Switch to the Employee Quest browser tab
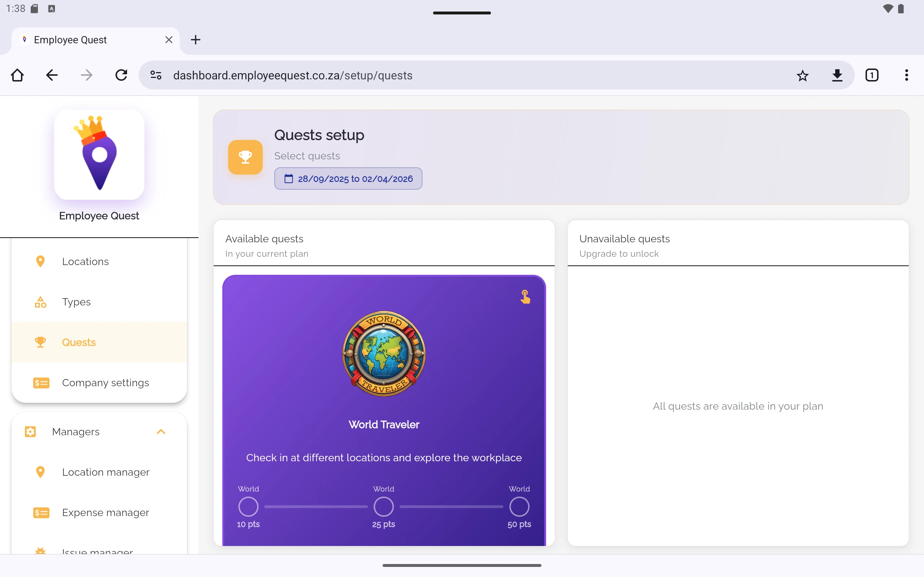924x577 pixels. 77,39
